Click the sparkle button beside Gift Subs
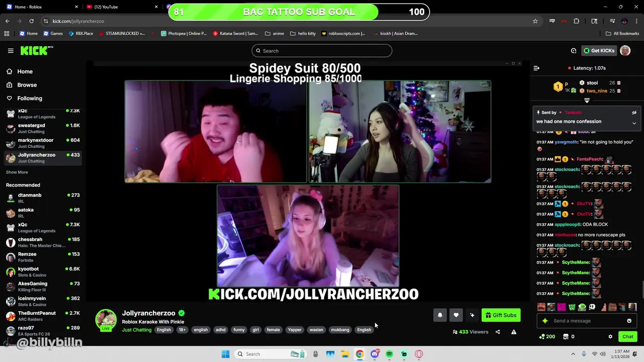The width and height of the screenshot is (644, 362). pos(472,315)
